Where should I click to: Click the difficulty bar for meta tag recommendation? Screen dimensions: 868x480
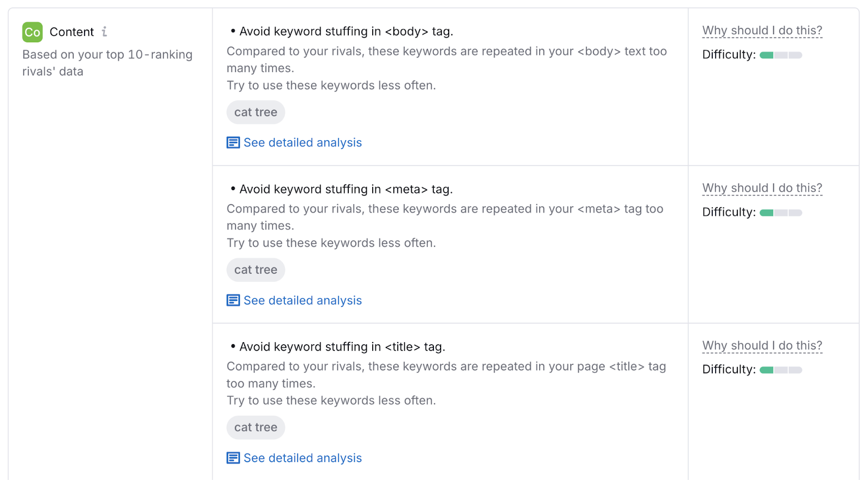(780, 212)
